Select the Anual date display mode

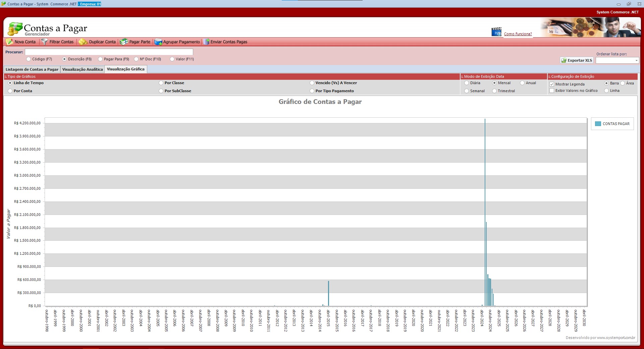[522, 83]
